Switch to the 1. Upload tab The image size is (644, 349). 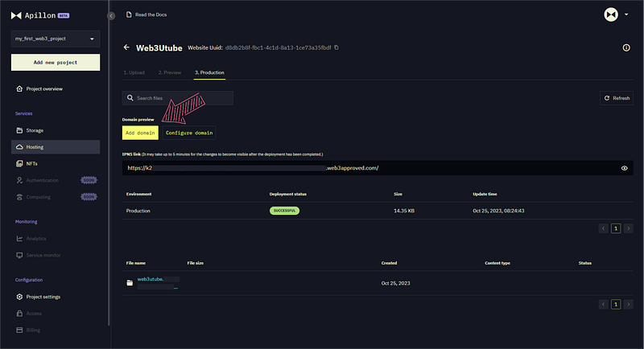click(134, 72)
